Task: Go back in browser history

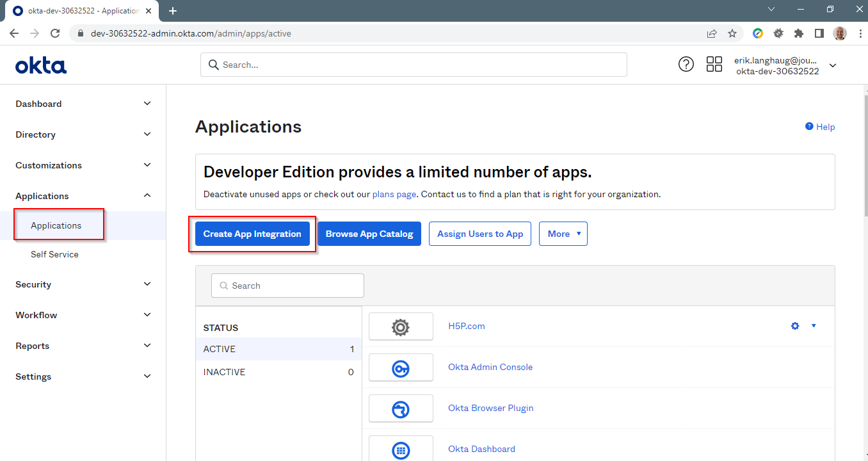Action: 14,33
